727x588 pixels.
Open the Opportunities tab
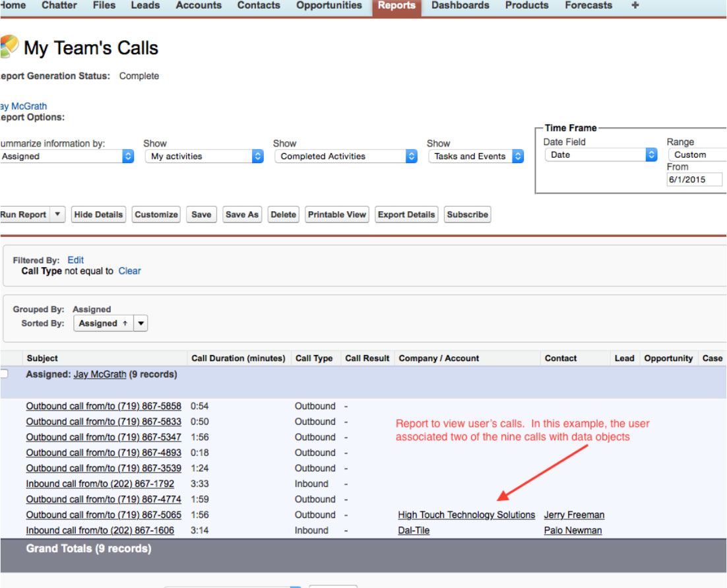click(x=329, y=6)
